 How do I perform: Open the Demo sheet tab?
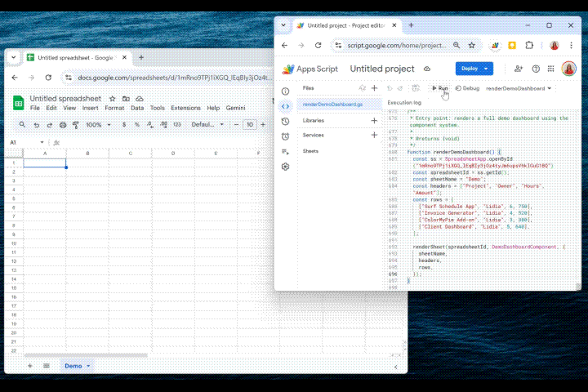pyautogui.click(x=73, y=366)
